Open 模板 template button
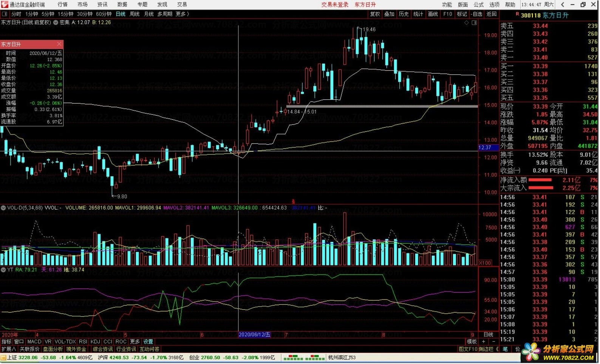The height and width of the screenshot is (364, 600). pos(472,342)
